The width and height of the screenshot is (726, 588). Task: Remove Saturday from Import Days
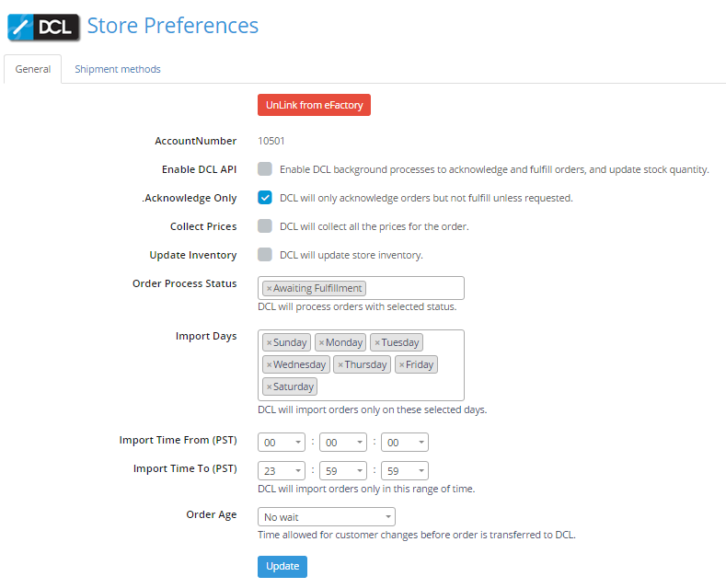click(269, 386)
